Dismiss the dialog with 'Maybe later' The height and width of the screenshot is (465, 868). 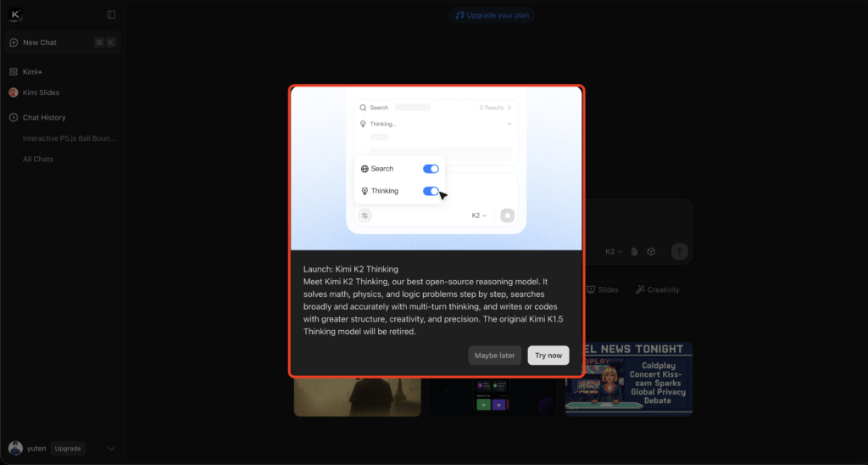tap(494, 356)
